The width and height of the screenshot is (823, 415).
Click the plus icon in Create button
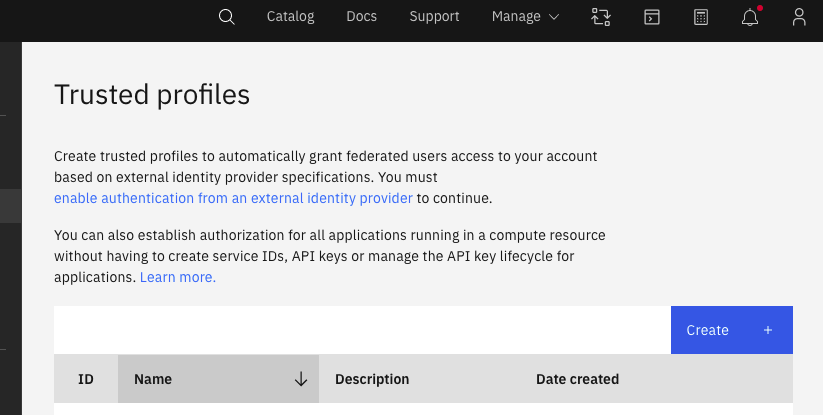(x=768, y=330)
